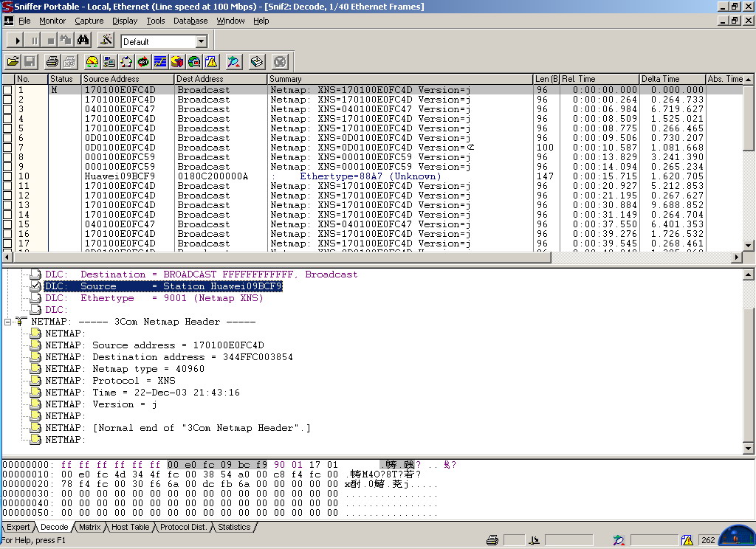Screen dimensions: 756x549
Task: Switch to the Matrix tab
Action: click(89, 527)
